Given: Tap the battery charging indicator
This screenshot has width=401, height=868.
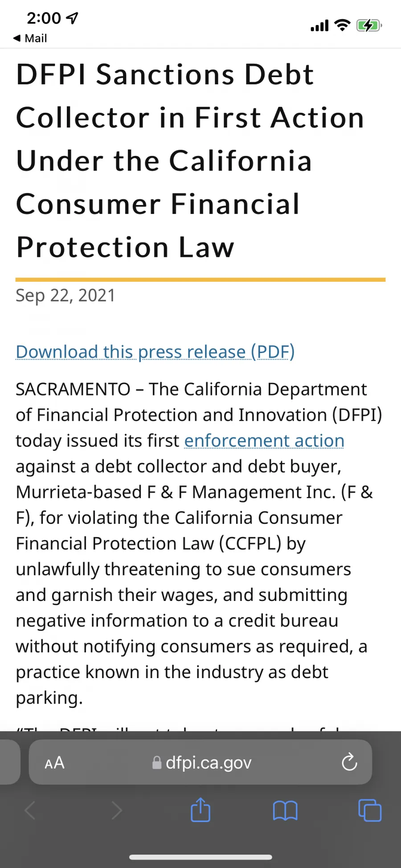Looking at the screenshot, I should (369, 25).
